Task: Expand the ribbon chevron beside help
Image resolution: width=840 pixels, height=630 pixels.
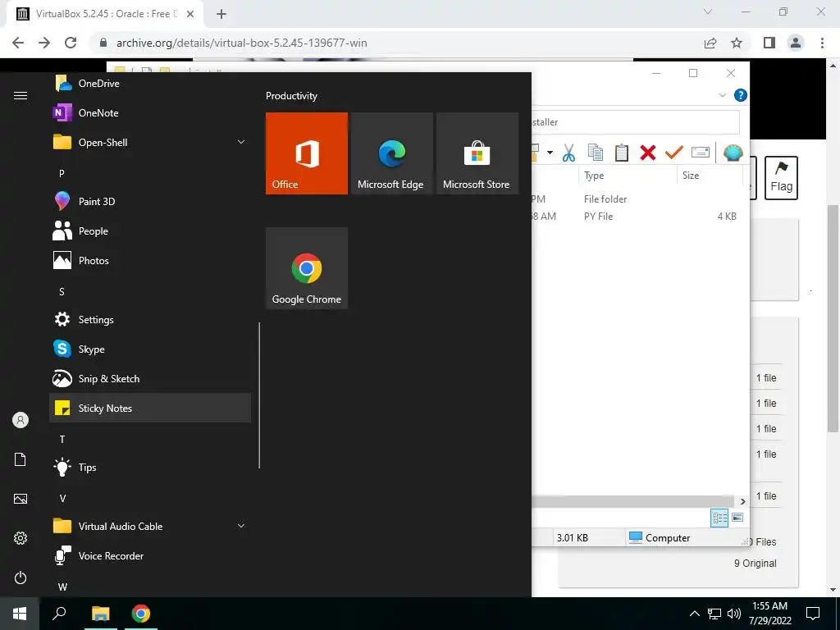Action: coord(722,95)
